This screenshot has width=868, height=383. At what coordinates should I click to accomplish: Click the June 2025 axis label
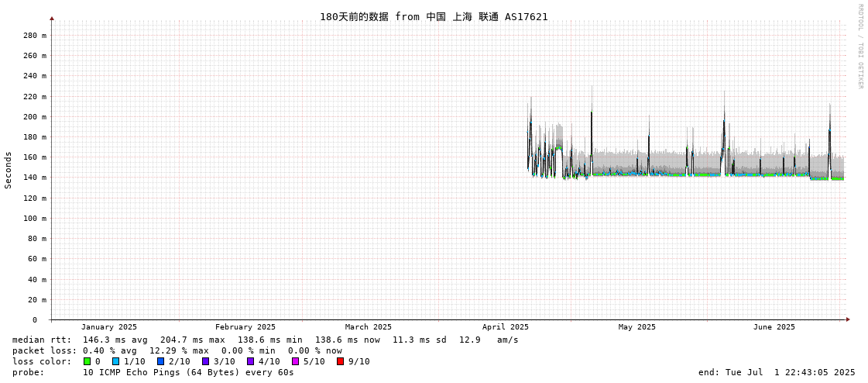tap(774, 327)
